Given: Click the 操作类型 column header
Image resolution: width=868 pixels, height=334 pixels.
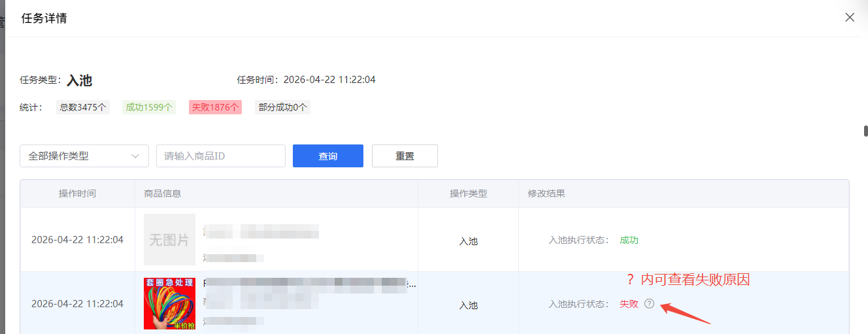Looking at the screenshot, I should tap(468, 193).
